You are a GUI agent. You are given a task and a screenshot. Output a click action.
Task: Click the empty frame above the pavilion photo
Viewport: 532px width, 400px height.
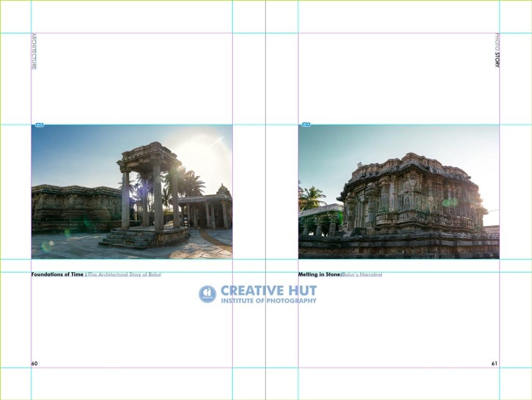click(132, 79)
